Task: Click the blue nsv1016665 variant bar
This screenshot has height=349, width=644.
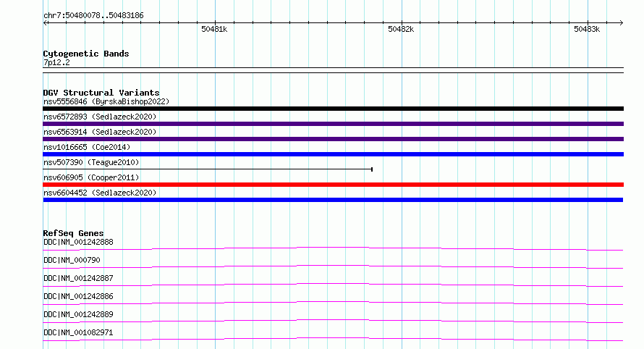Action: [333, 154]
